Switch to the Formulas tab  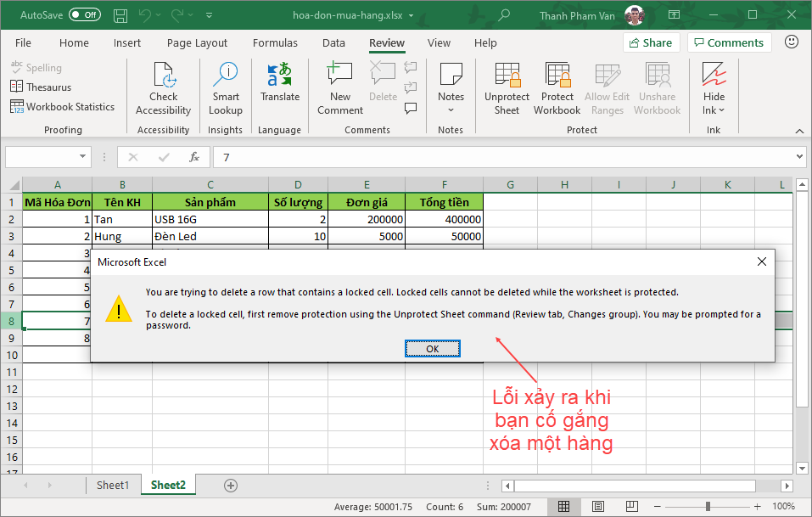click(275, 43)
